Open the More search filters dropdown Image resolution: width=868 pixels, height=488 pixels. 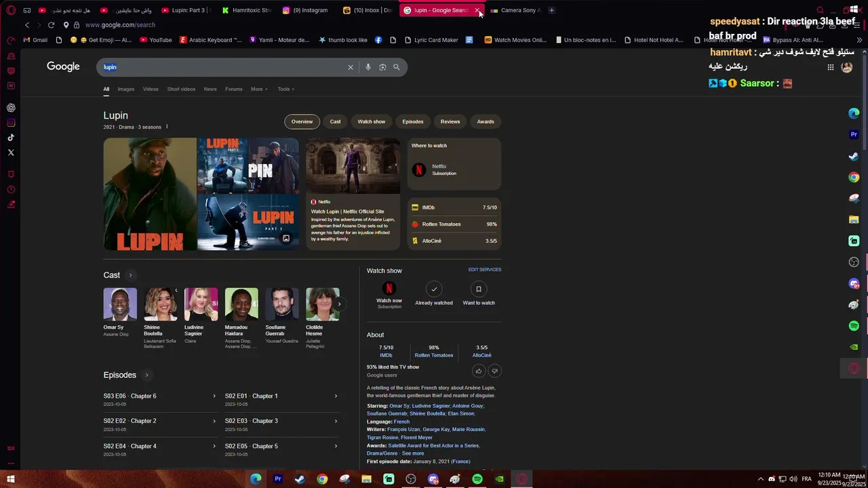[259, 89]
